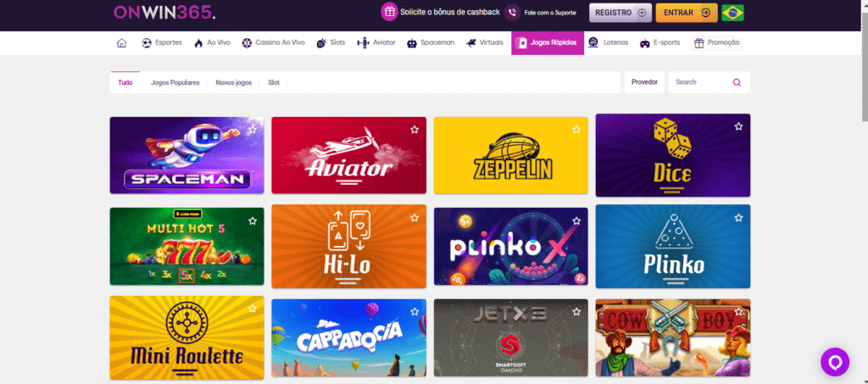Open the Ao Vivo section

(212, 42)
